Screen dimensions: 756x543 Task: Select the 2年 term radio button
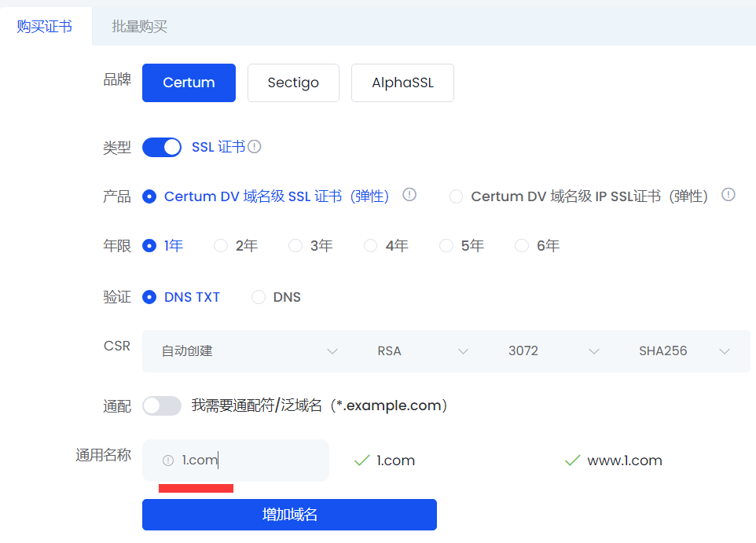[x=221, y=246]
